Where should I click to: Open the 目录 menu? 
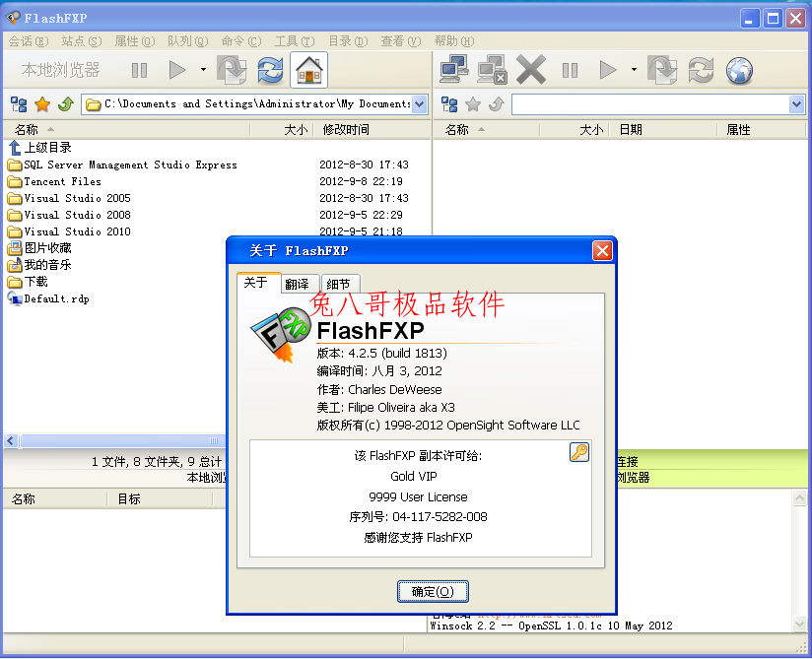pos(348,41)
